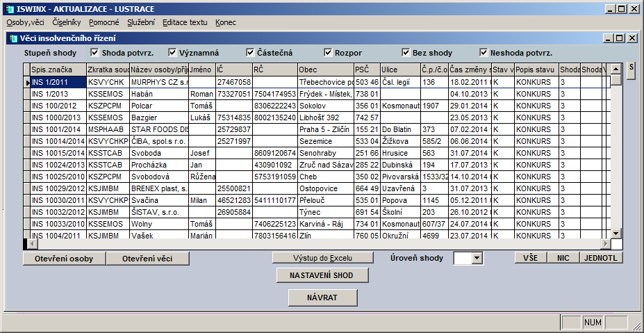This screenshot has width=644, height=333.
Task: Select all with the VŠE button
Action: click(x=531, y=258)
